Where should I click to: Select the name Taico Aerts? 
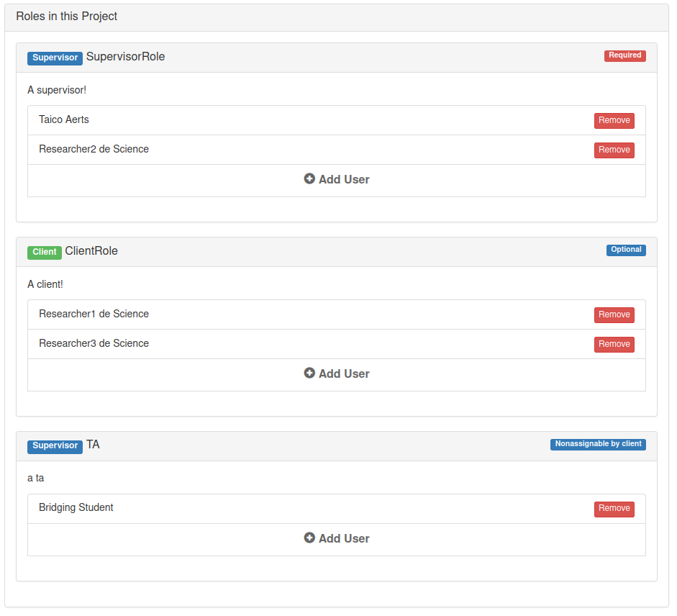64,119
